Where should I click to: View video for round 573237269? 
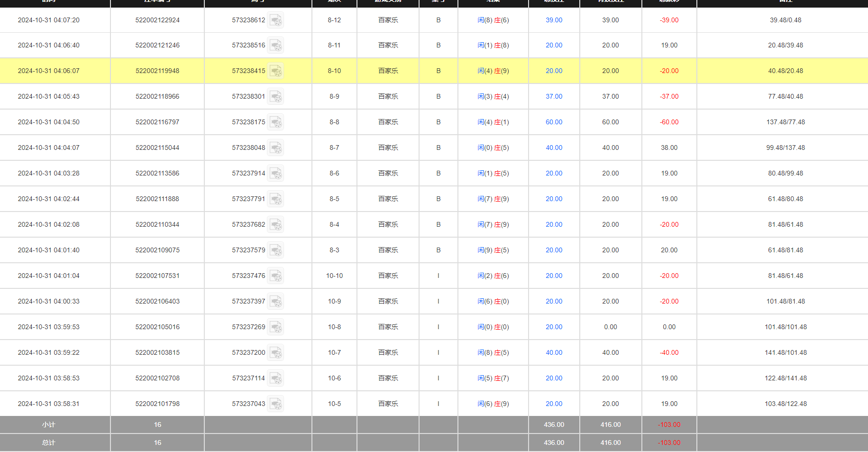[276, 327]
